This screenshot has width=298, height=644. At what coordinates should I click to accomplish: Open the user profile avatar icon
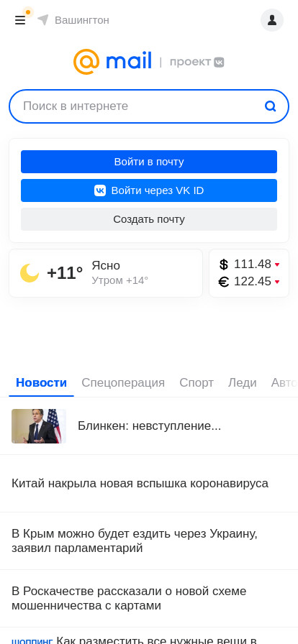272,20
